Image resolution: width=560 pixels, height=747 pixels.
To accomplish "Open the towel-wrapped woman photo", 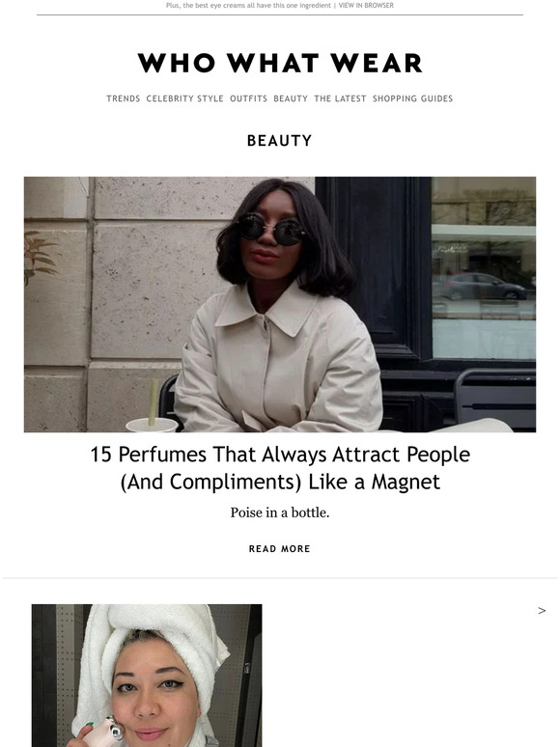I will 147,676.
